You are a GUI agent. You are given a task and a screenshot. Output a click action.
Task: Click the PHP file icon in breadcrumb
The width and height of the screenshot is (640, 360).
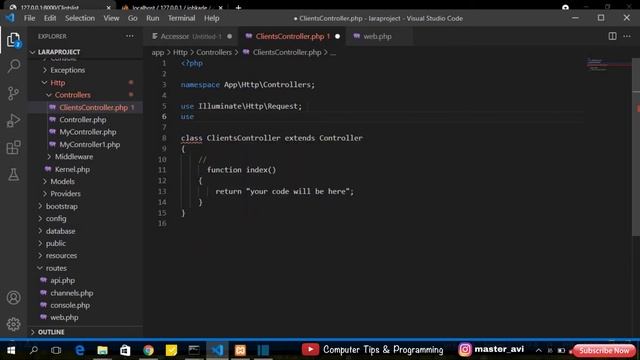point(246,52)
